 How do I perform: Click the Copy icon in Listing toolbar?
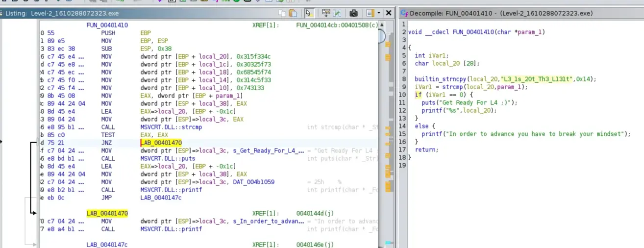coord(282,13)
